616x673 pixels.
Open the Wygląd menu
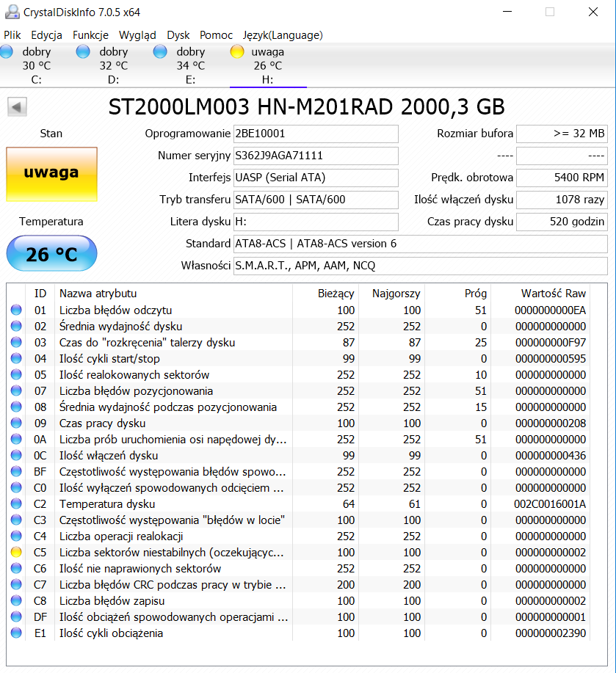click(x=137, y=35)
